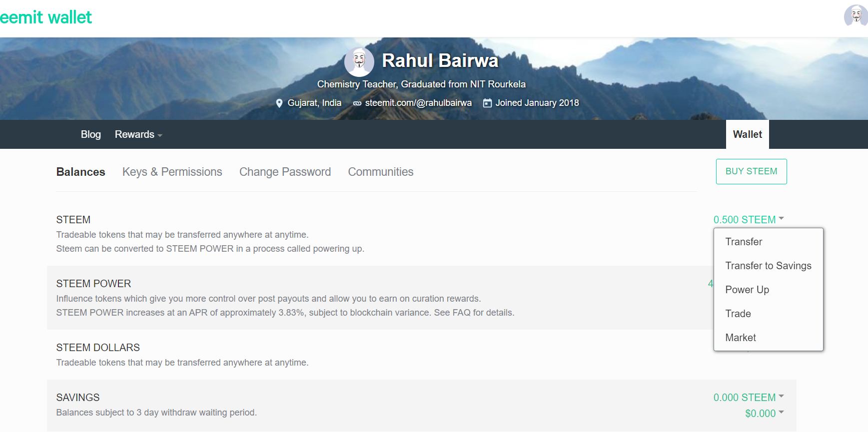The height and width of the screenshot is (432, 868).
Task: Open the Communities tab
Action: click(x=381, y=172)
